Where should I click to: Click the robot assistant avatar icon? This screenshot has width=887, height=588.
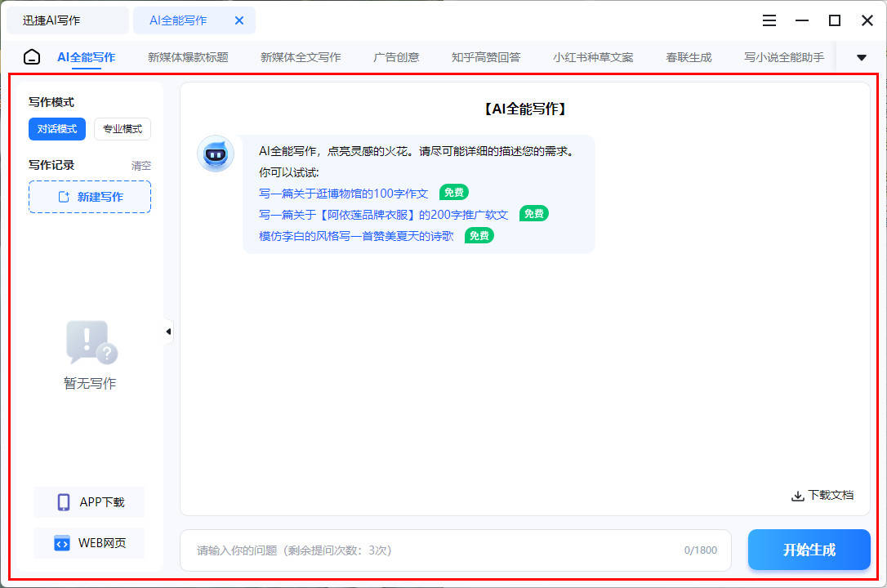tap(216, 154)
